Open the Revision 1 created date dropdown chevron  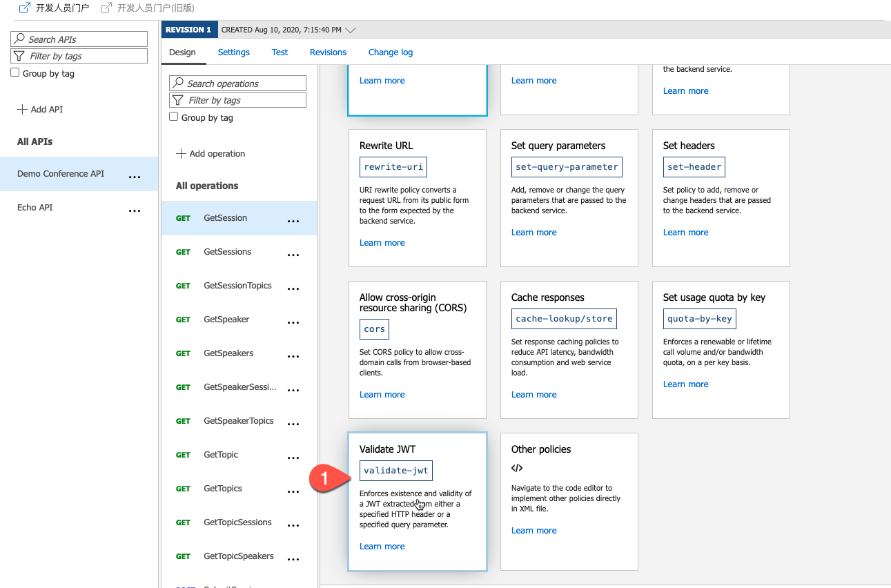pos(350,30)
